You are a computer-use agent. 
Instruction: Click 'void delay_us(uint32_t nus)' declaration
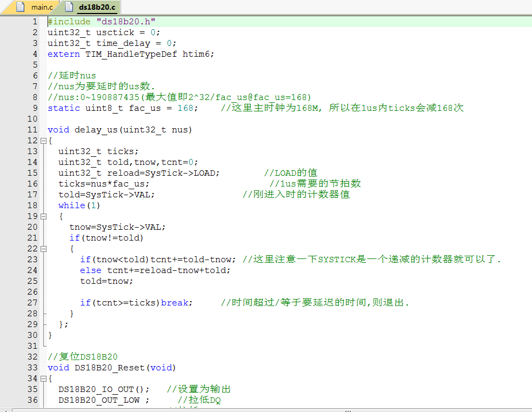point(120,130)
